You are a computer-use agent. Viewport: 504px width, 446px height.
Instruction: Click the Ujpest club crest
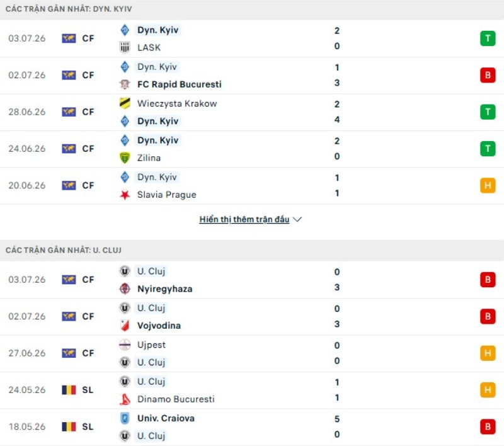[x=125, y=345]
